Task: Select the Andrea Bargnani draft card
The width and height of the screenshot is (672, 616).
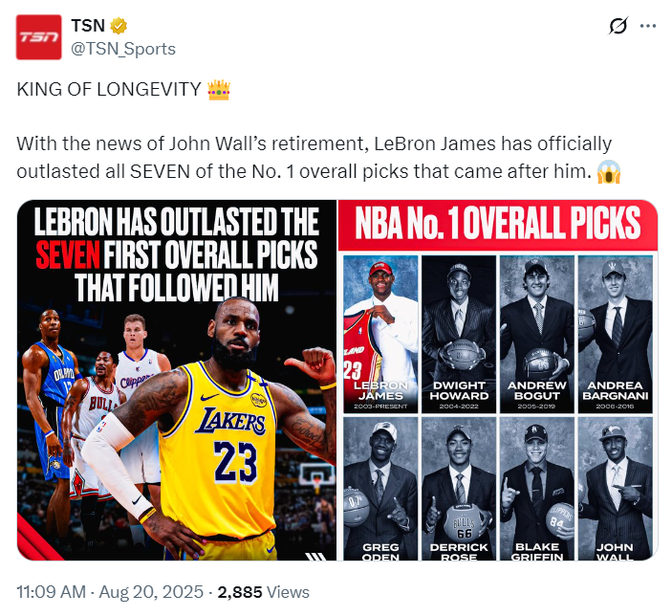Action: click(614, 332)
